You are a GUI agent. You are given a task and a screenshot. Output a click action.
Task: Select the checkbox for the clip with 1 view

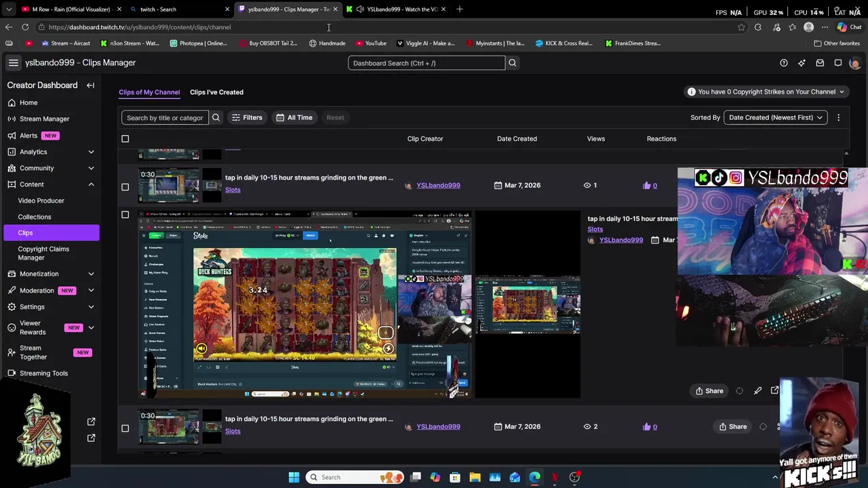pos(125,187)
